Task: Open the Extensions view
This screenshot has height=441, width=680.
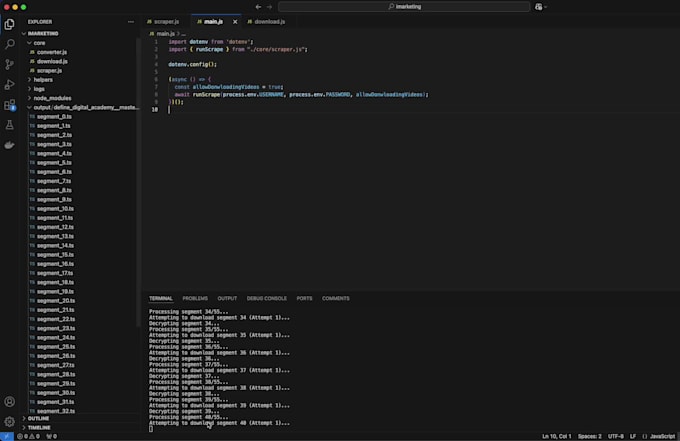Action: (x=10, y=105)
